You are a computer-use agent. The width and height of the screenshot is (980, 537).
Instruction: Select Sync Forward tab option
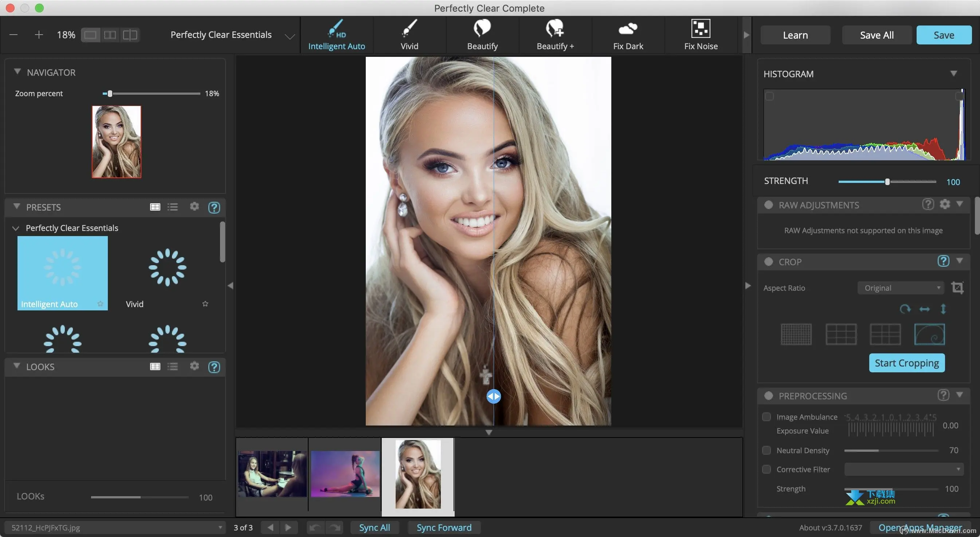[x=444, y=526]
